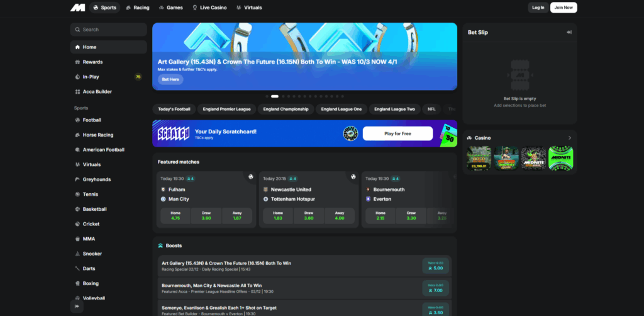This screenshot has width=644, height=316.
Task: Click the Rewards gift icon in sidebar
Action: [77, 62]
